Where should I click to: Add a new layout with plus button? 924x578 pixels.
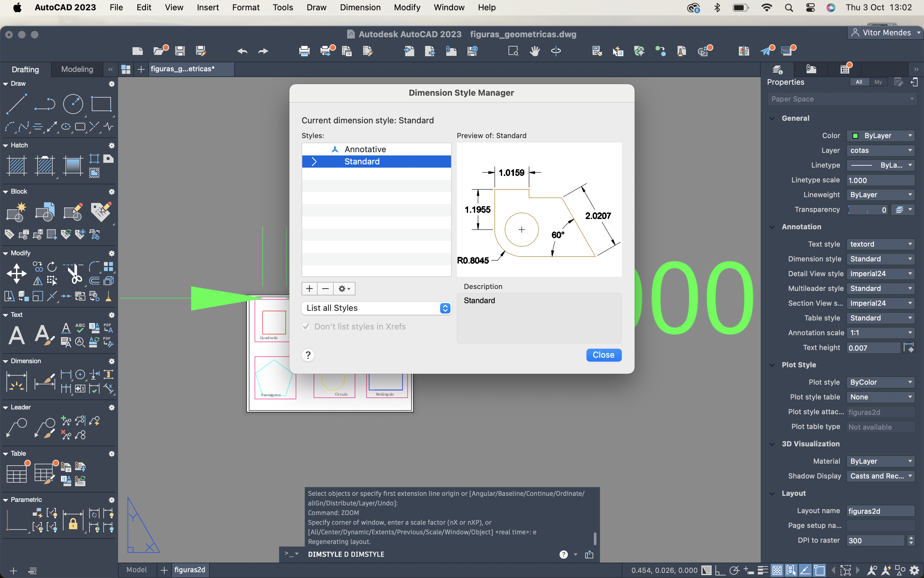click(x=164, y=570)
